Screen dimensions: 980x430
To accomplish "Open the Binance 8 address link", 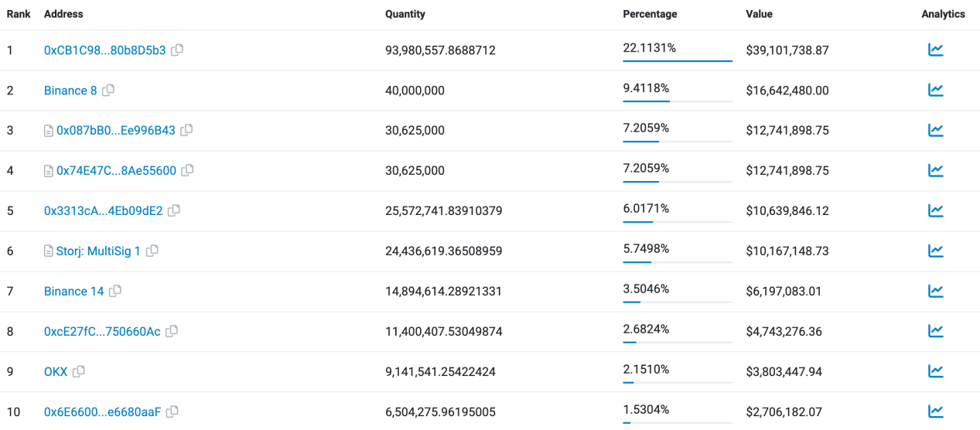I will pos(70,90).
